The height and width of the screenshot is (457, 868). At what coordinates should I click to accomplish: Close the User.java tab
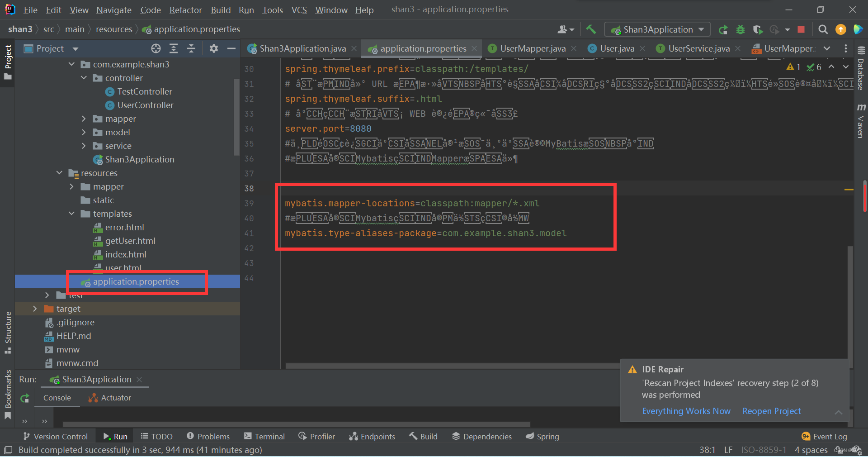click(642, 48)
